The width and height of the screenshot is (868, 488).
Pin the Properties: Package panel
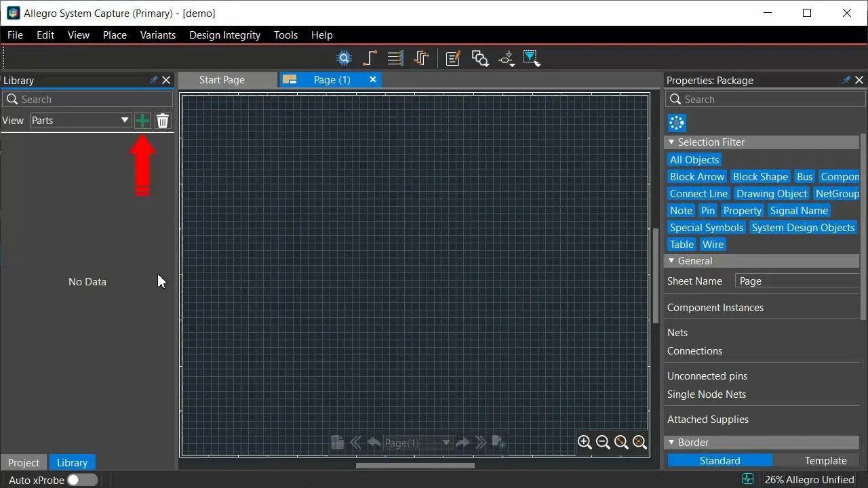pos(846,80)
